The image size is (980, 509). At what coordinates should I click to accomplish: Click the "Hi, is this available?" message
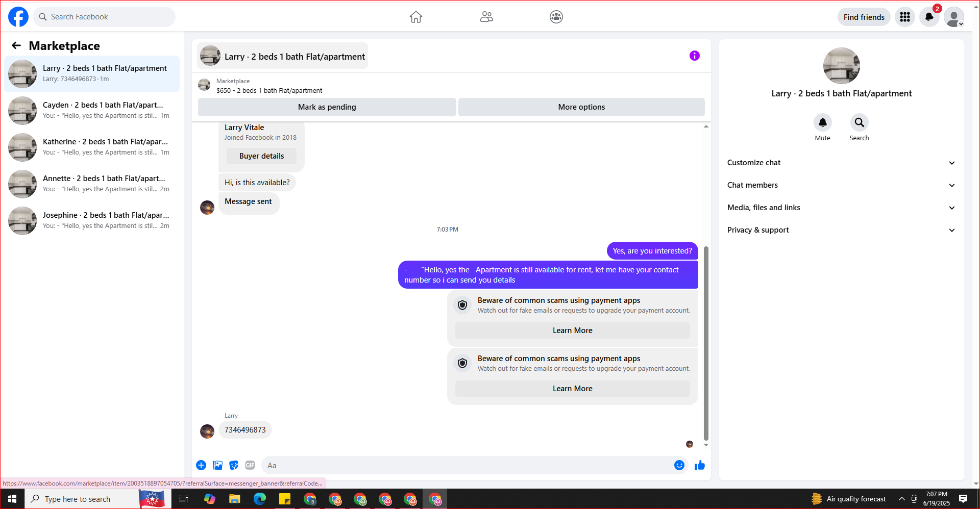coord(257,183)
